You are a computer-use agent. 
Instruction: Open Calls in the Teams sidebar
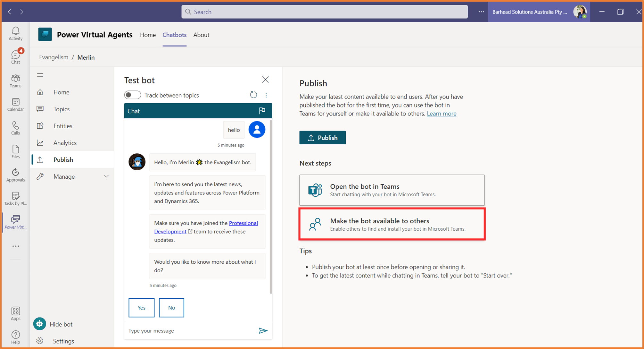pos(15,127)
